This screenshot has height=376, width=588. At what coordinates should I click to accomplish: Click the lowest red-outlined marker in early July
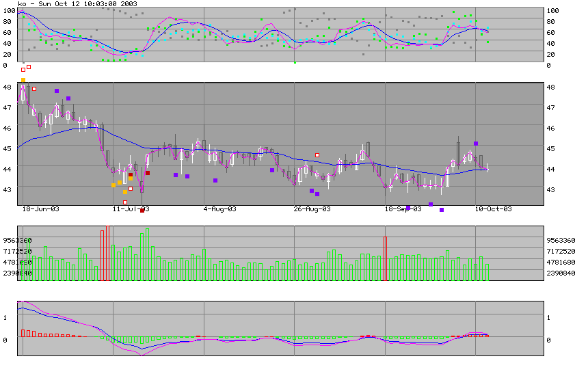point(124,202)
